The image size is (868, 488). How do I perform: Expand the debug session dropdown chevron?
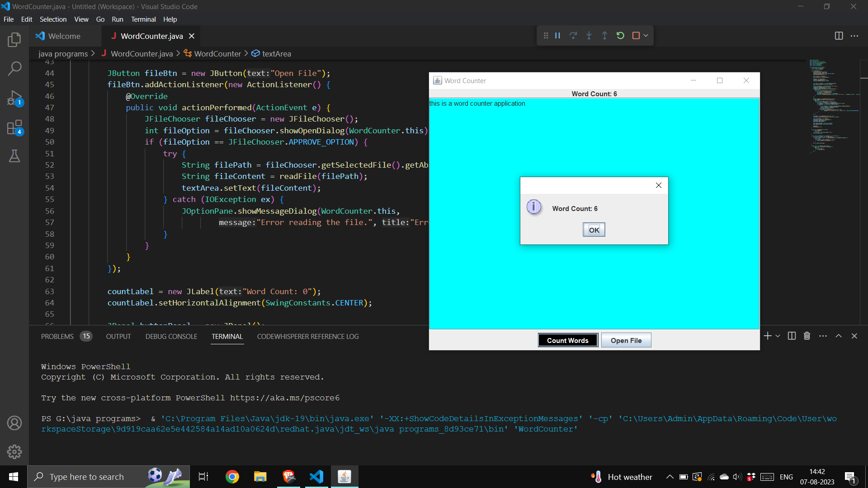tap(645, 35)
